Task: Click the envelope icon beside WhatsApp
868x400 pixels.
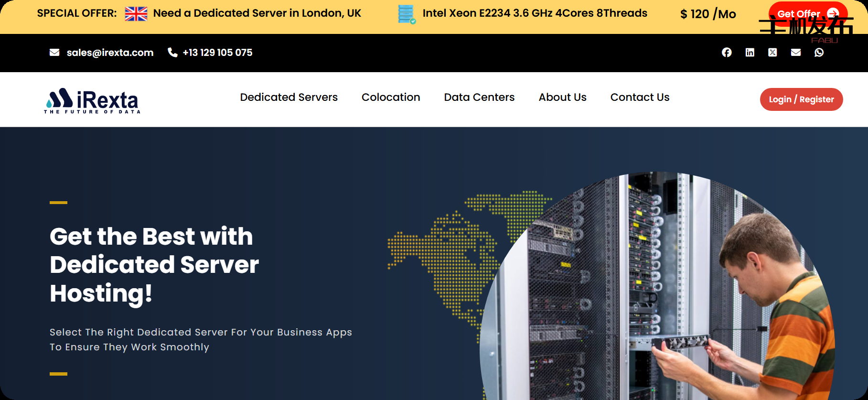Action: (x=796, y=53)
